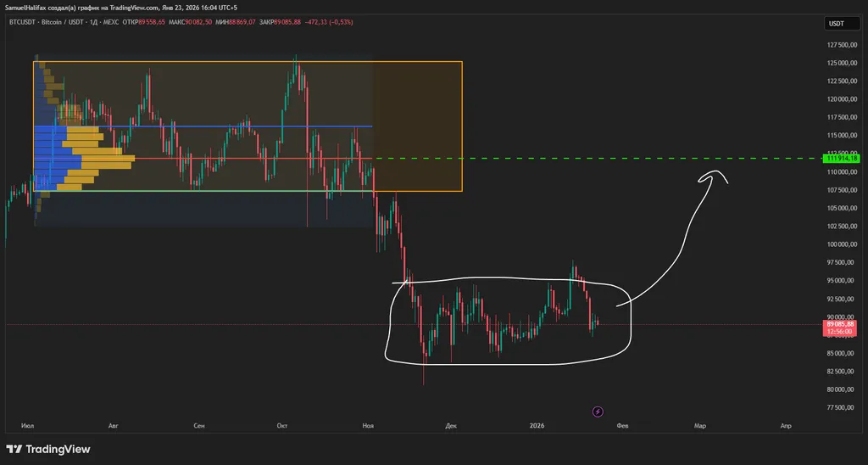Click the orange rectangle's top border

pyautogui.click(x=254, y=62)
